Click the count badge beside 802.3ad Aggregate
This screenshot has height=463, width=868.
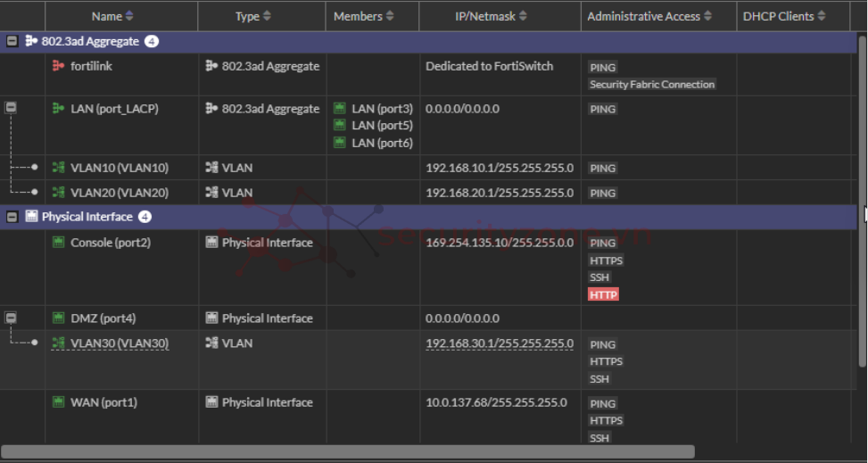click(x=152, y=42)
